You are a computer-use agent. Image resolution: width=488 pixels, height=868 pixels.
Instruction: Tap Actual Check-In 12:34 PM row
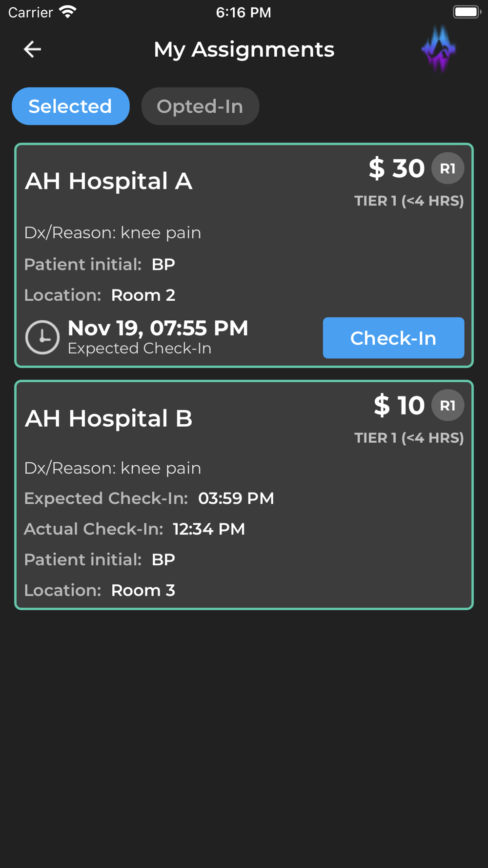135,529
